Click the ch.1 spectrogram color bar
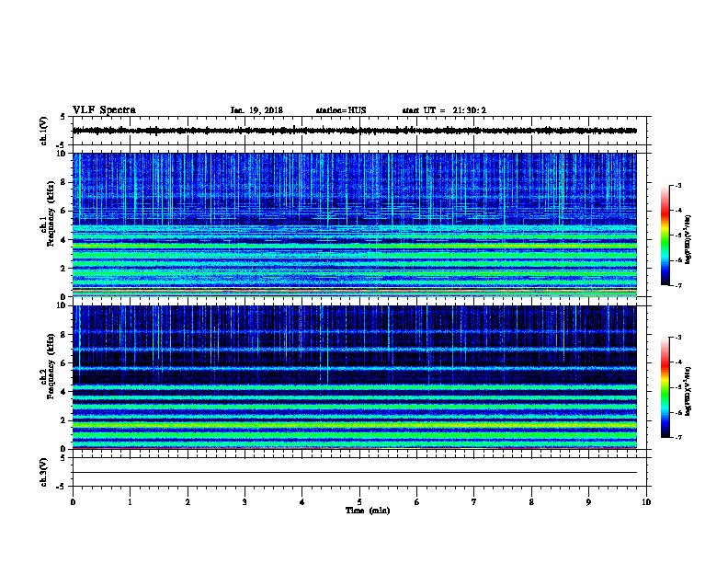The image size is (728, 563). (x=665, y=236)
